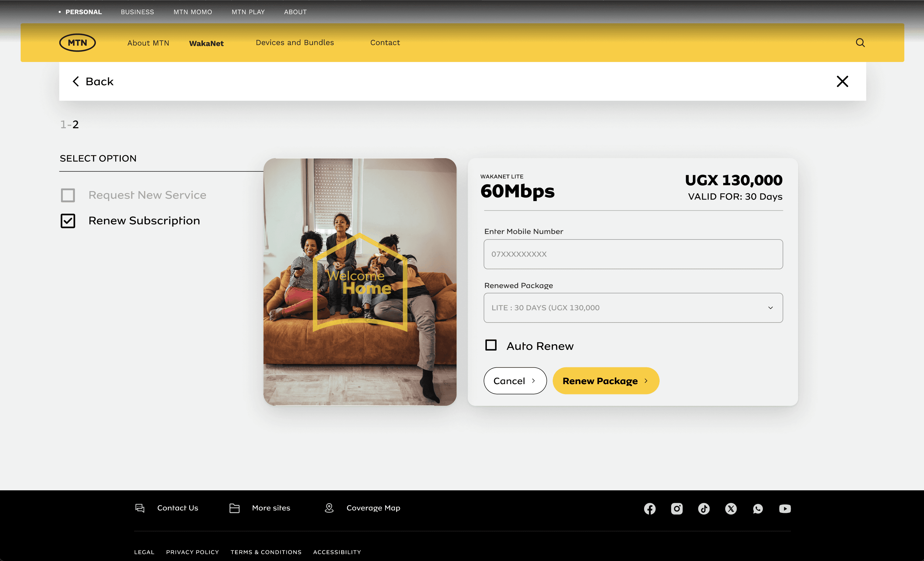
Task: Click the Coverage Map link
Action: [372, 508]
